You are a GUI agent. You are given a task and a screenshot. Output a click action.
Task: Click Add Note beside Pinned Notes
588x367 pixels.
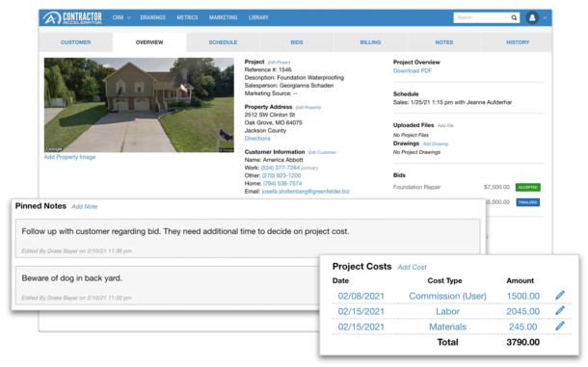point(85,206)
